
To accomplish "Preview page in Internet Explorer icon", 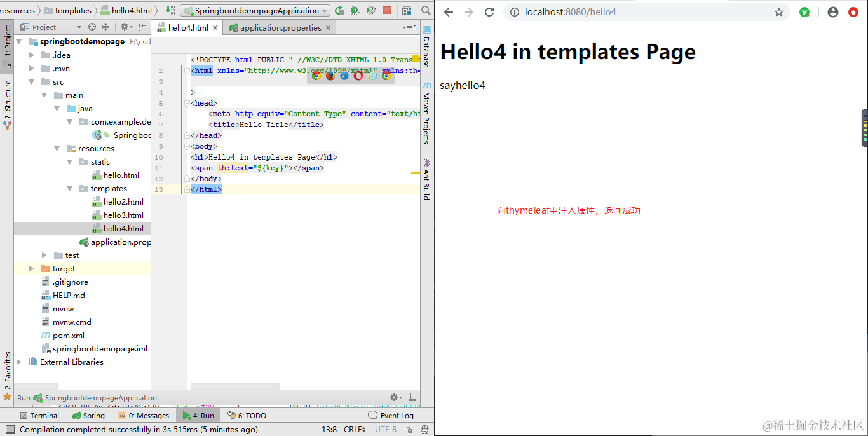I will (x=372, y=76).
